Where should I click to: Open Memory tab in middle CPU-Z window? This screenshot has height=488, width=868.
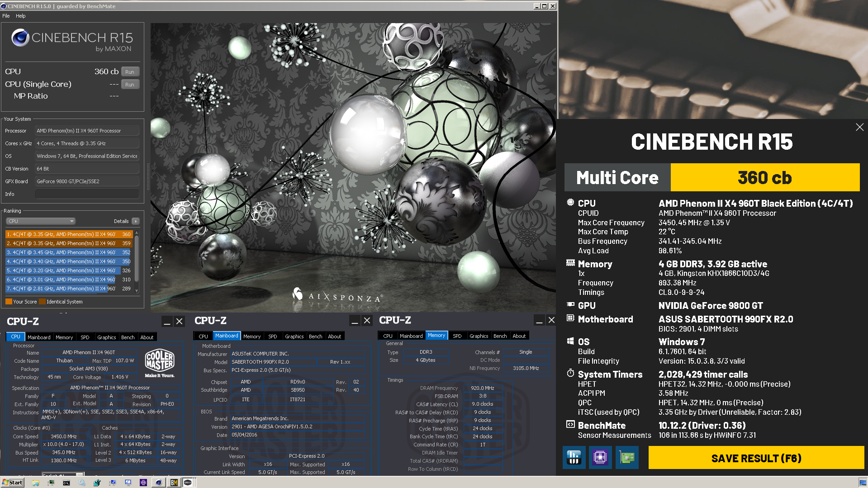[252, 336]
